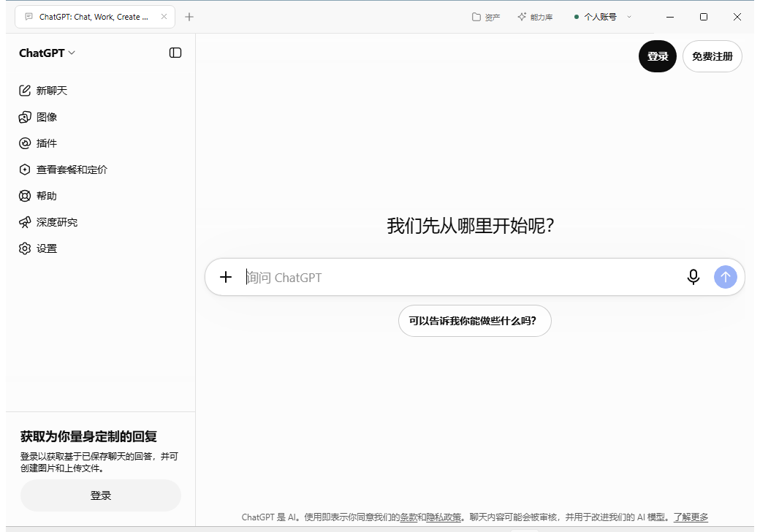Open the 条款 terms link

pyautogui.click(x=408, y=517)
